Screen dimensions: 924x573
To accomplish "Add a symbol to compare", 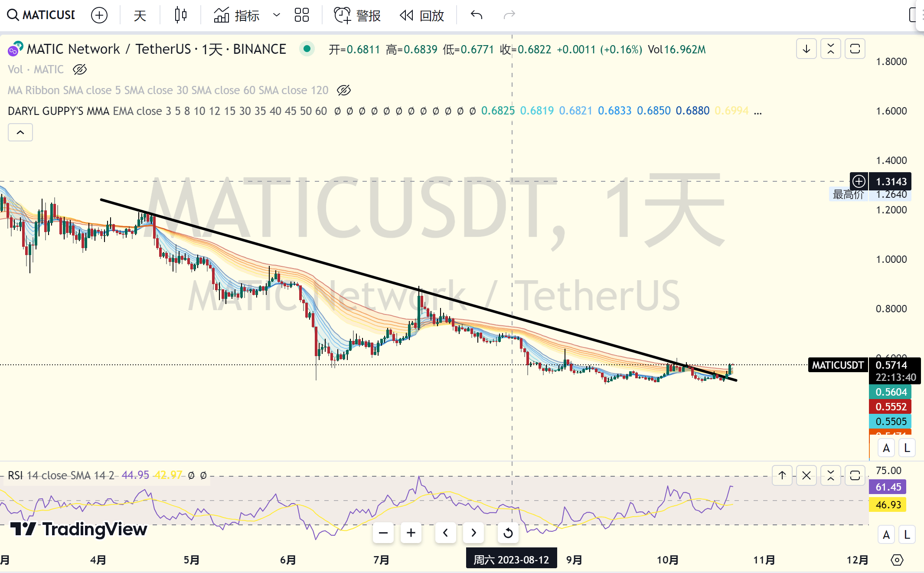I will click(x=99, y=15).
